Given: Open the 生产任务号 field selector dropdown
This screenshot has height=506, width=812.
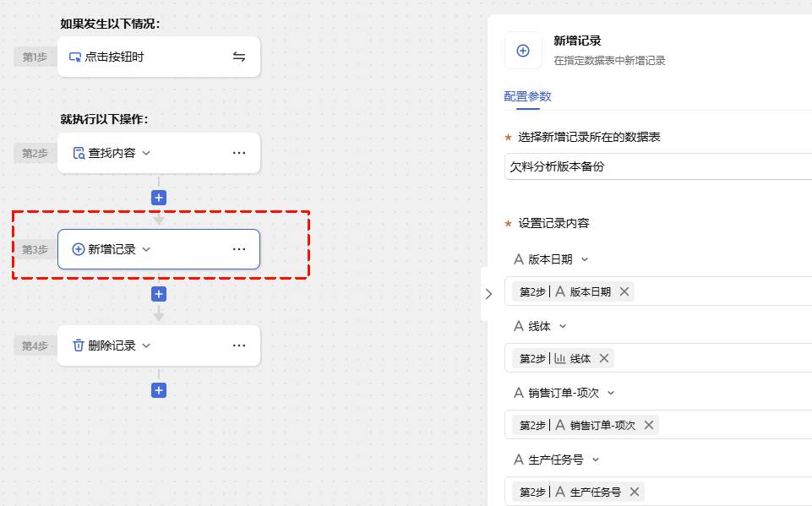Looking at the screenshot, I should pyautogui.click(x=596, y=460).
